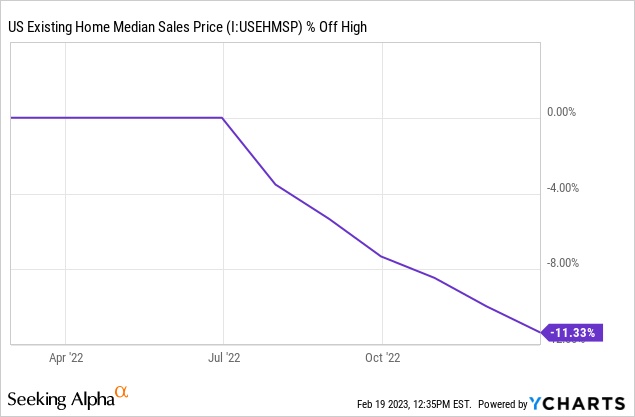Click the Jul '22 axis label
Screen dimensions: 635x417
pyautogui.click(x=223, y=355)
